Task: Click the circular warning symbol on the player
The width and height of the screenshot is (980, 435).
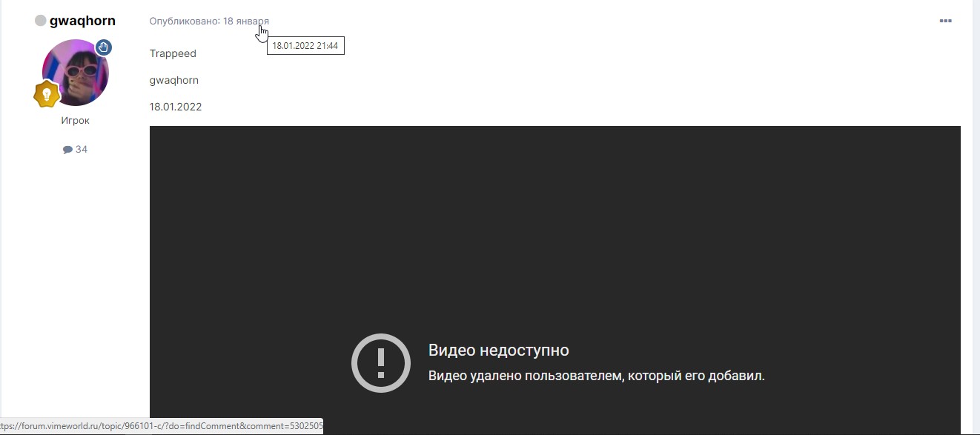Action: [x=380, y=362]
